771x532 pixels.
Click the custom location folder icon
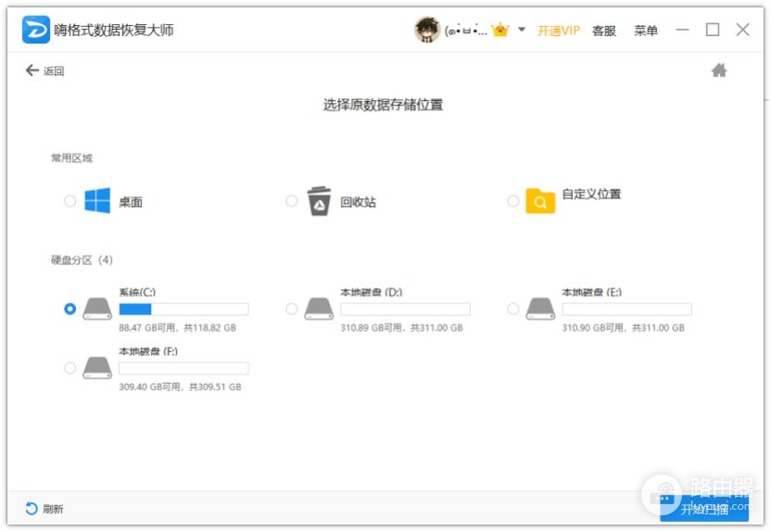pyautogui.click(x=540, y=200)
